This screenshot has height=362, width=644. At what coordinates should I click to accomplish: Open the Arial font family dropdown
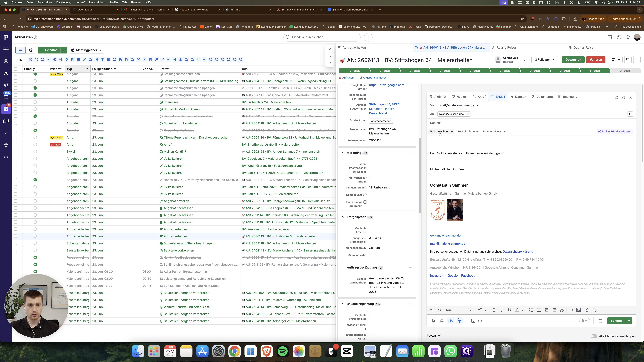pos(458,310)
